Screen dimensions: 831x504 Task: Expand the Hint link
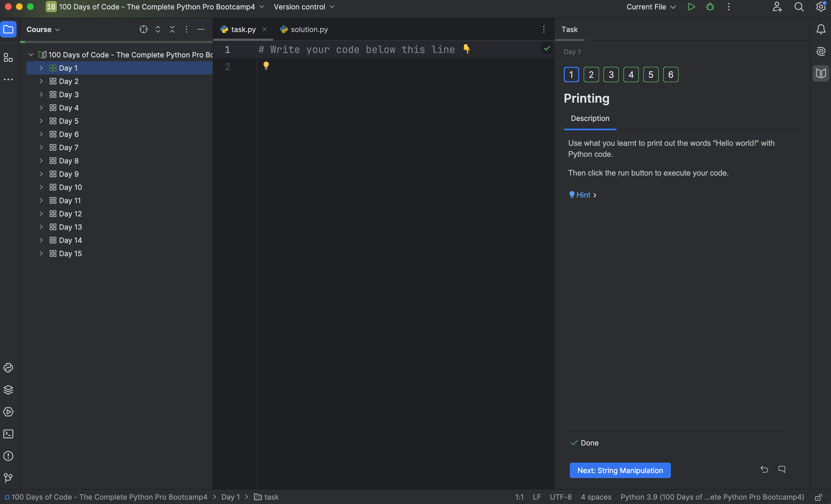coord(583,195)
